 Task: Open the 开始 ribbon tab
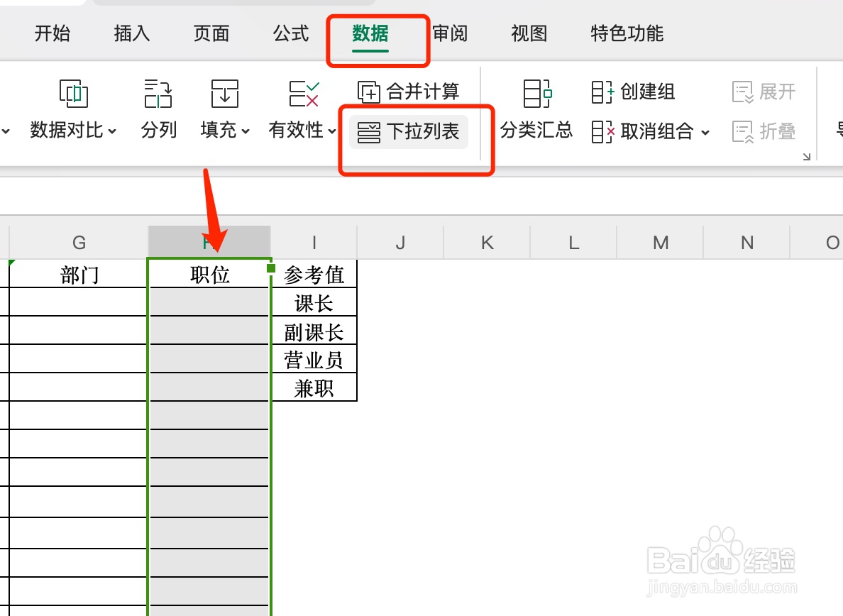point(52,33)
